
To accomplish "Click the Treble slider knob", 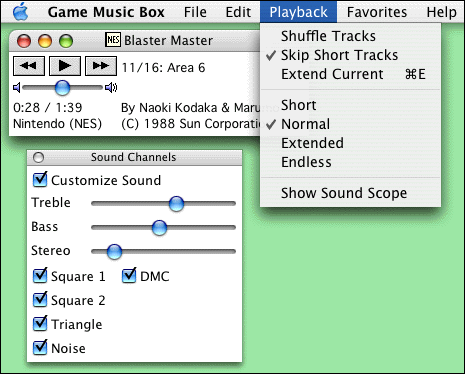I will click(x=176, y=203).
